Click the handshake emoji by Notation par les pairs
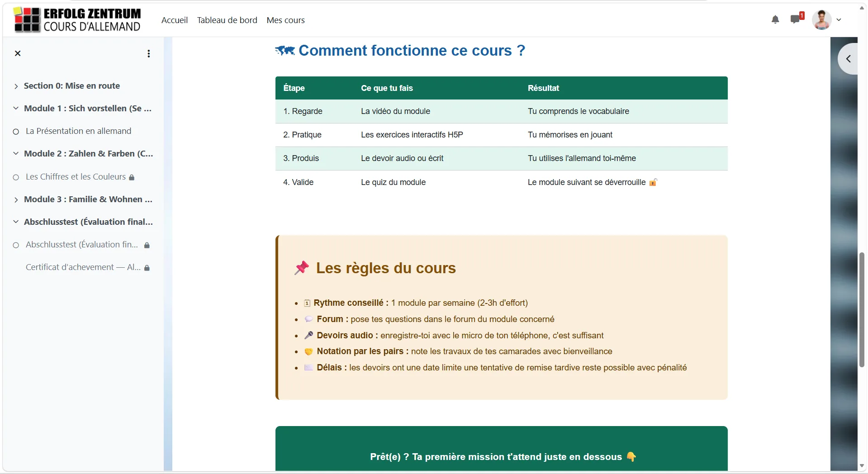Screen dimensions: 868x474 point(309,351)
